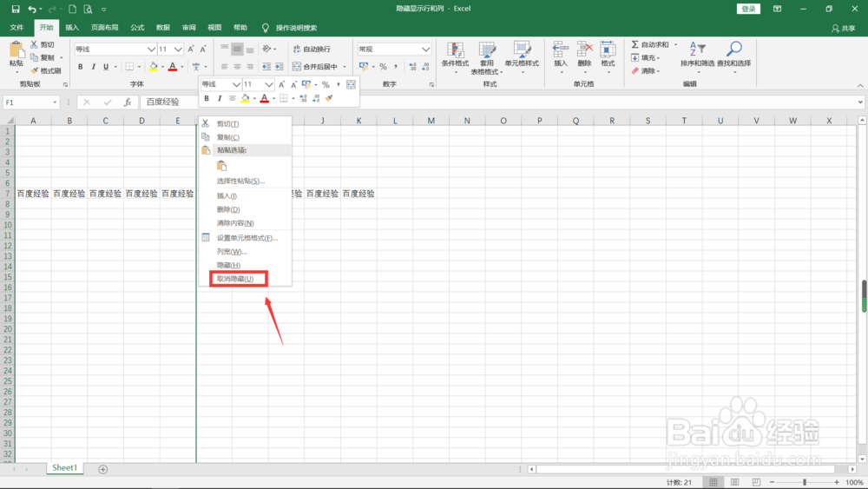The image size is (868, 489).
Task: Click Find & Select magnifier icon
Action: [734, 50]
